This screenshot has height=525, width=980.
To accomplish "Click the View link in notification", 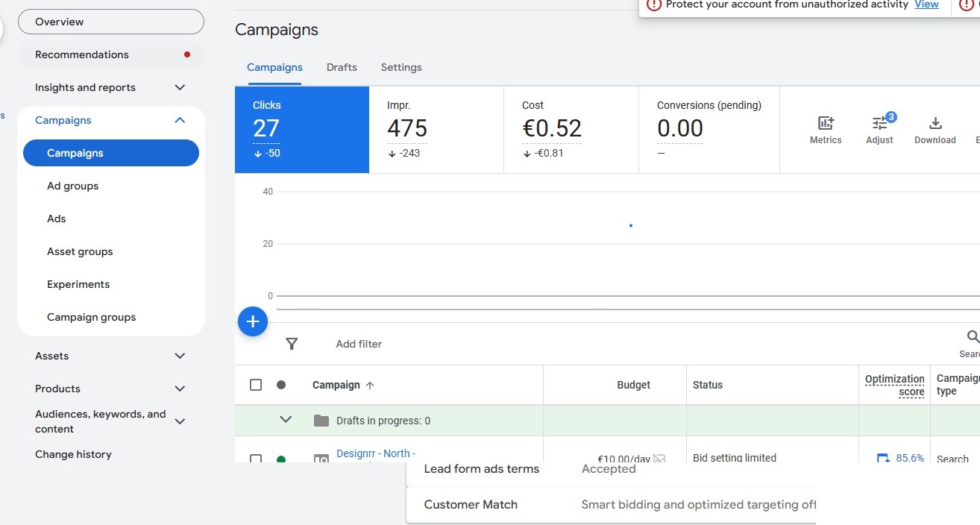I will [926, 4].
